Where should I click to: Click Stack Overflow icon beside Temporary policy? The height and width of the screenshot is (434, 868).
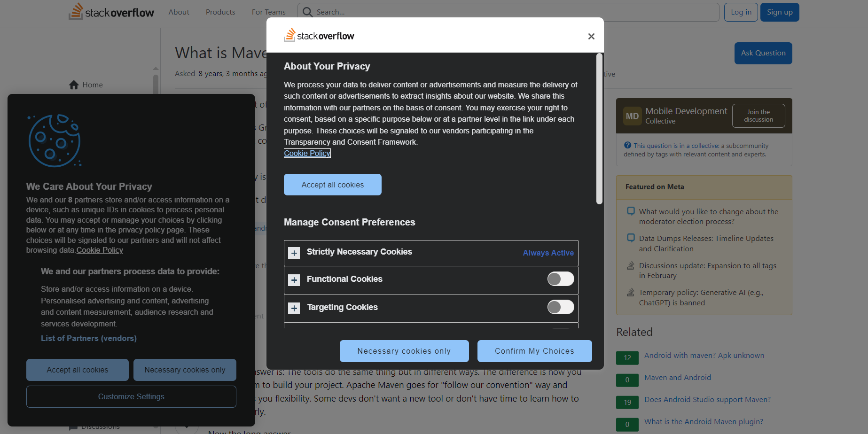point(631,292)
